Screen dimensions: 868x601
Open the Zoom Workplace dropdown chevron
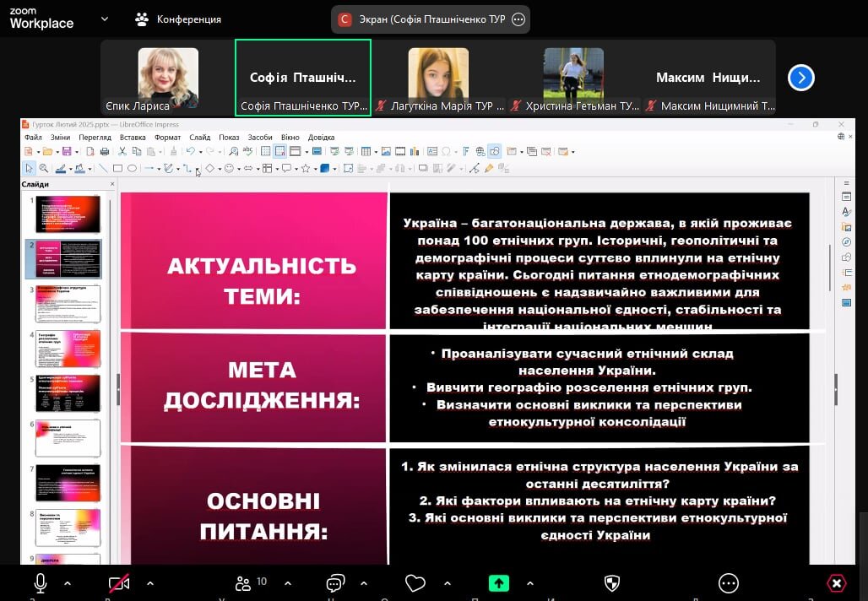[x=105, y=19]
